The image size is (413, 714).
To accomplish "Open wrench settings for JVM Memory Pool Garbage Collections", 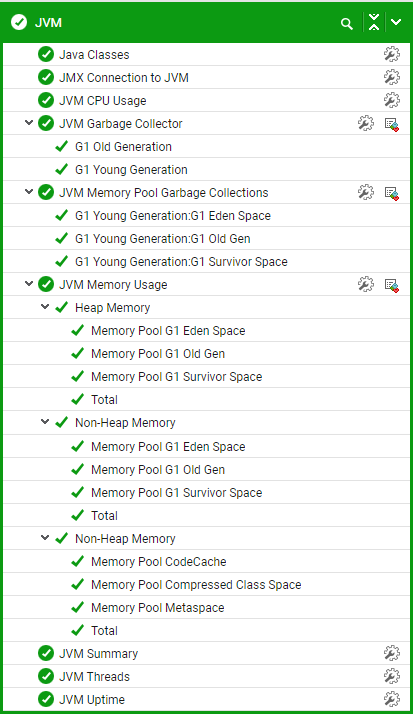I will [366, 193].
